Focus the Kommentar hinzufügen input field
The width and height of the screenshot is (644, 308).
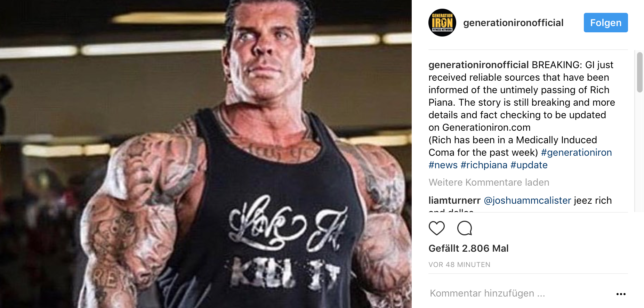coord(520,294)
